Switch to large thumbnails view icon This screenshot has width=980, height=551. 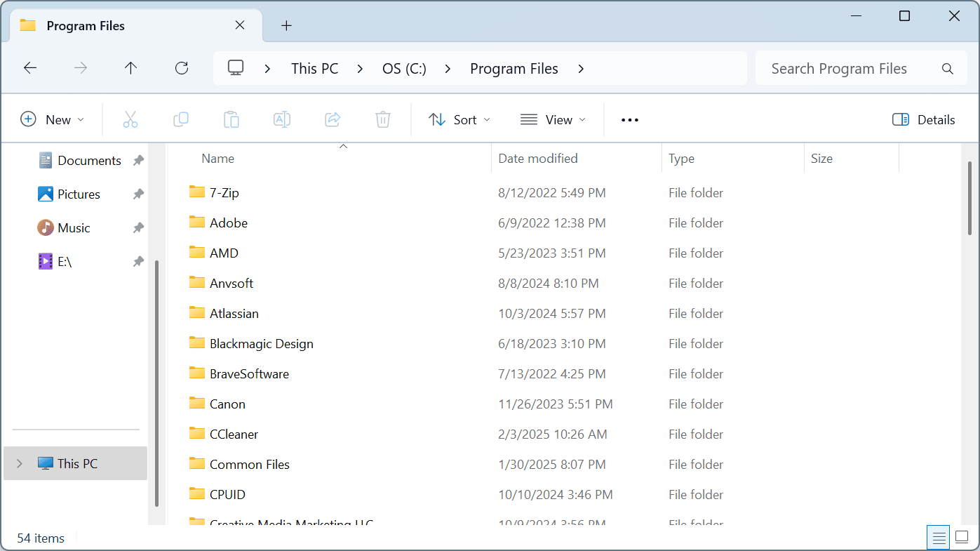pos(962,538)
